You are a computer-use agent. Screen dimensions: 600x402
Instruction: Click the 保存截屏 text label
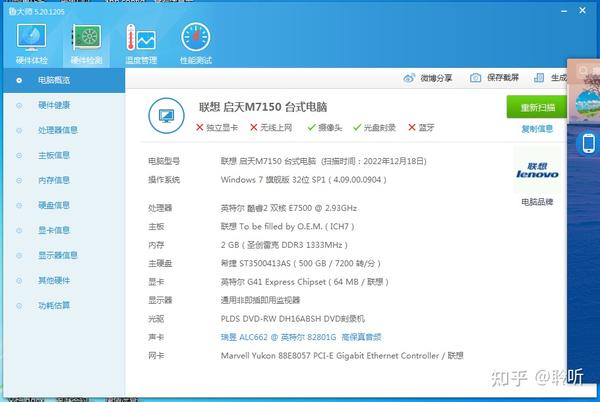click(503, 78)
